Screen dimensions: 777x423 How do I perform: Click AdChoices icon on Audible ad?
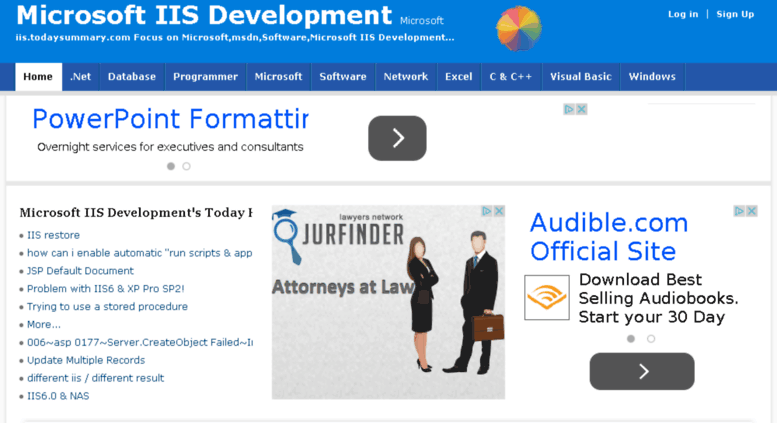(x=739, y=211)
